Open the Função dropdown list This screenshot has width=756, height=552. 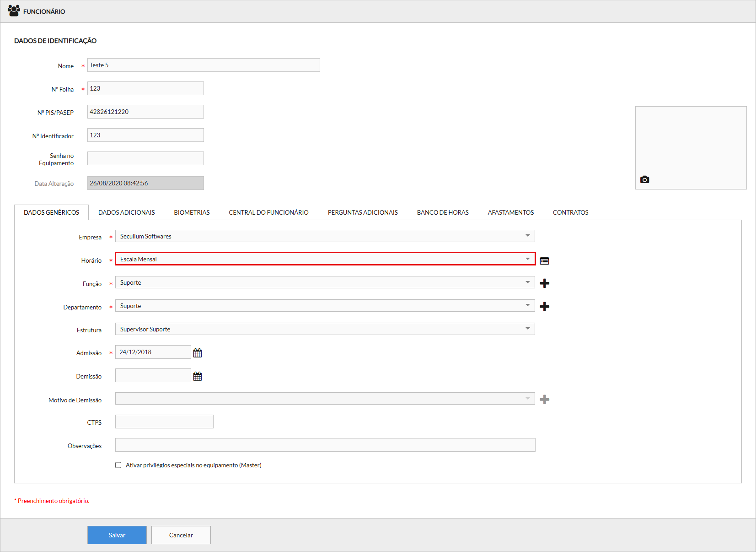[x=325, y=282]
